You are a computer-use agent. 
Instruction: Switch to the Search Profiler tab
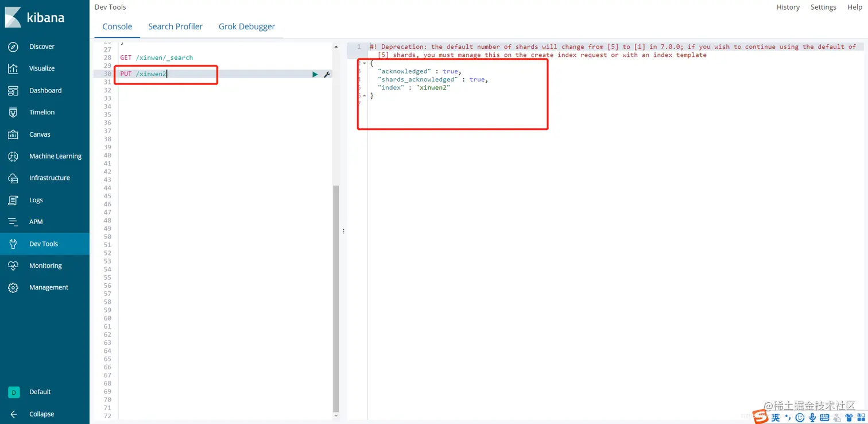click(175, 26)
